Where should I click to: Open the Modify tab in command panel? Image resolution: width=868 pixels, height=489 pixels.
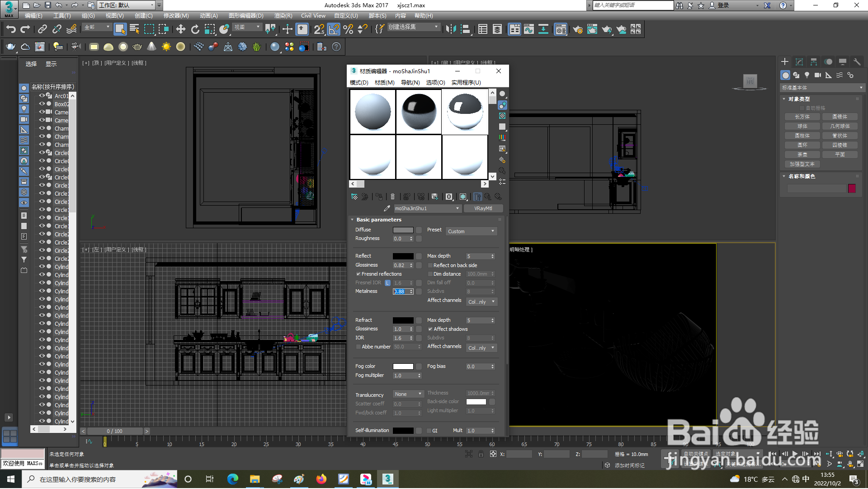(x=799, y=62)
